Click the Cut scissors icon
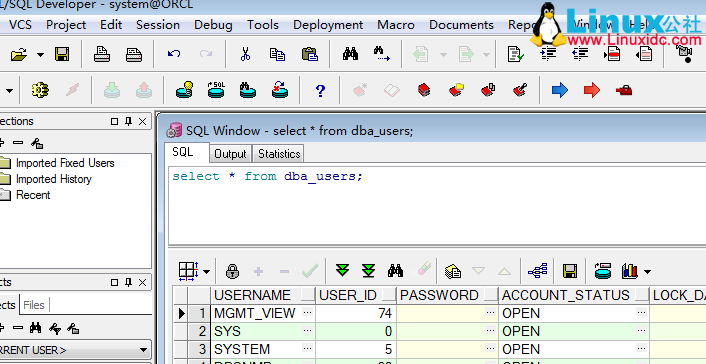Image resolution: width=706 pixels, height=364 pixels. tap(245, 55)
